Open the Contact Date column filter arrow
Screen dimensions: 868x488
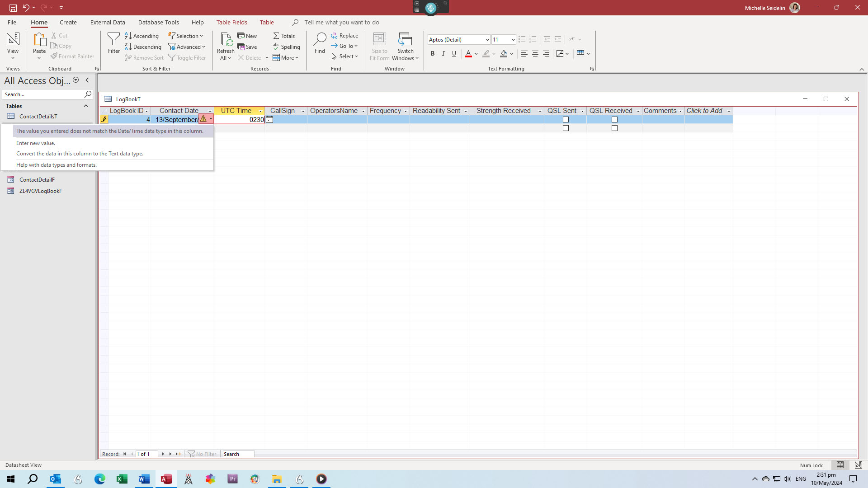[209, 111]
